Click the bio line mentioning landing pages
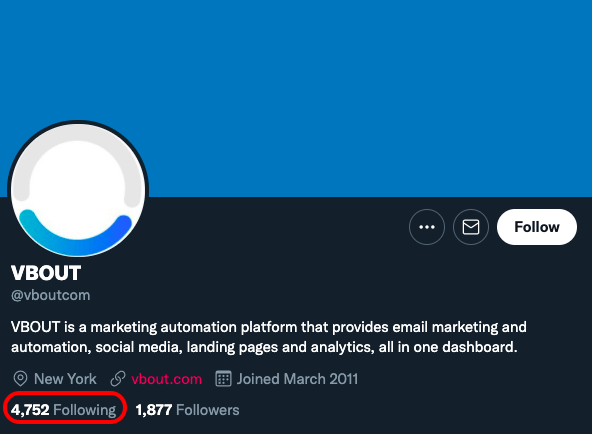 click(264, 347)
